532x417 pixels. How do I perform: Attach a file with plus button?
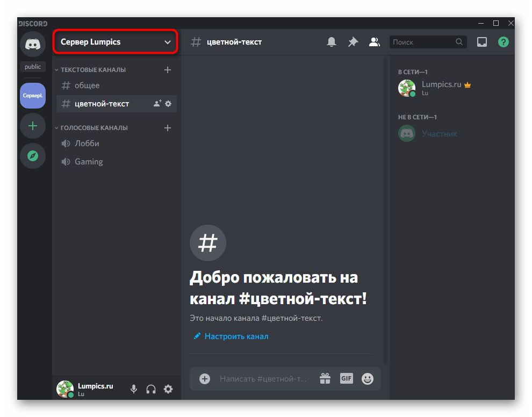205,379
